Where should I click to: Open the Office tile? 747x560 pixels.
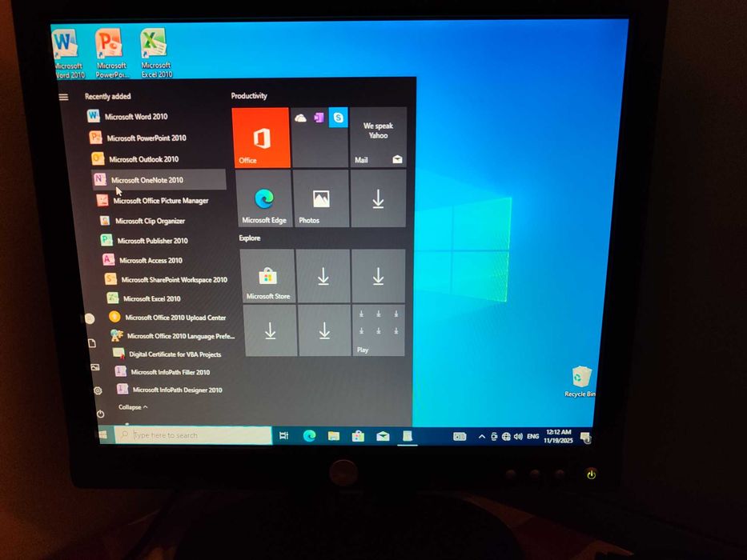pos(261,137)
